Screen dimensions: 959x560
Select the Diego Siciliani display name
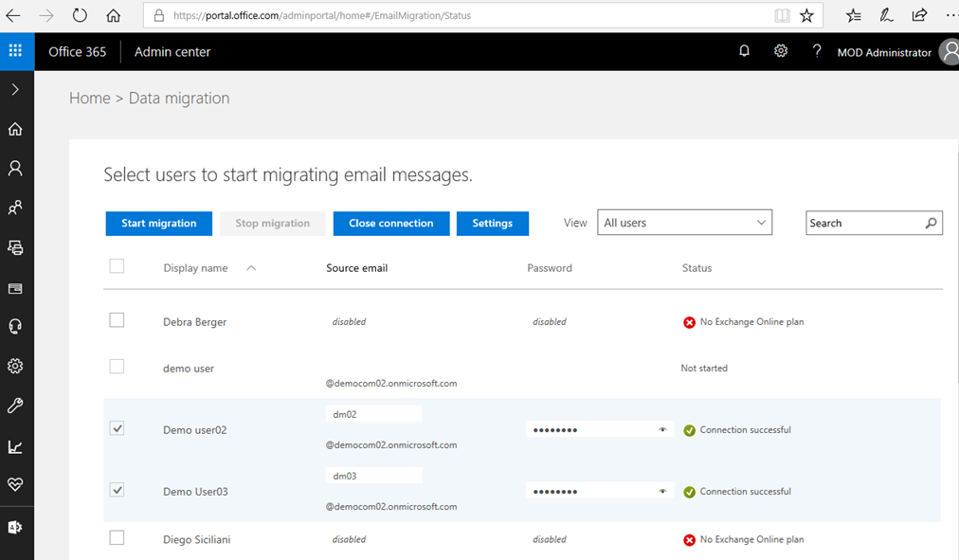tap(197, 540)
